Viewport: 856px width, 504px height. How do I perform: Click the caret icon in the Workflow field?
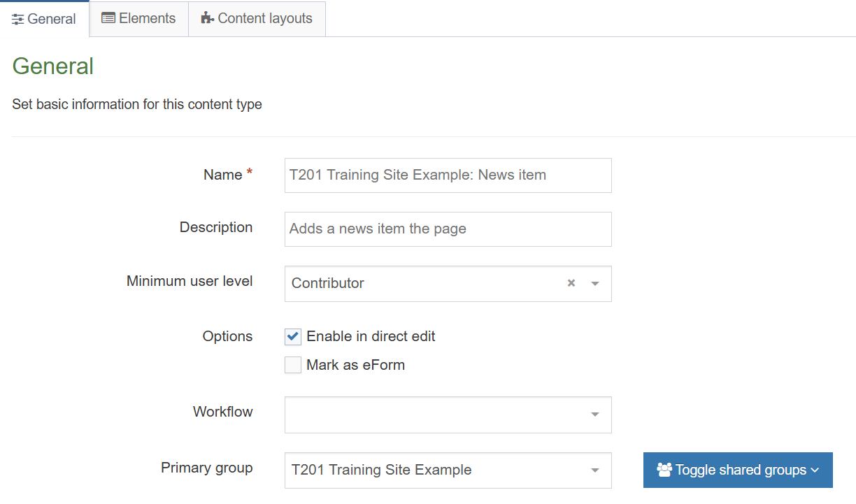click(594, 415)
